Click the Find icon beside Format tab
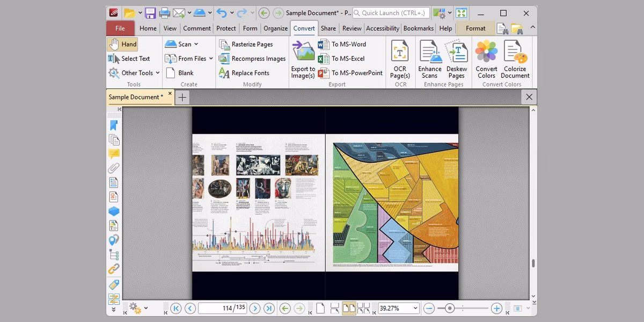Screen dimensions: 644x322 pyautogui.click(x=502, y=28)
